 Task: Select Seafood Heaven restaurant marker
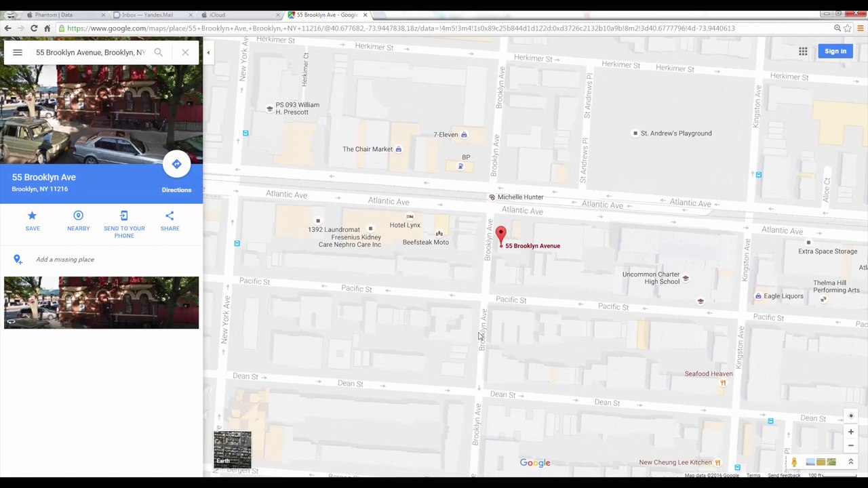(723, 383)
